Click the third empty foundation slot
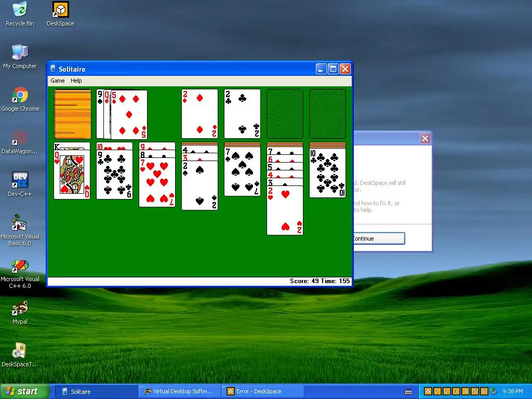Screen dimensions: 532x399 coord(285,114)
